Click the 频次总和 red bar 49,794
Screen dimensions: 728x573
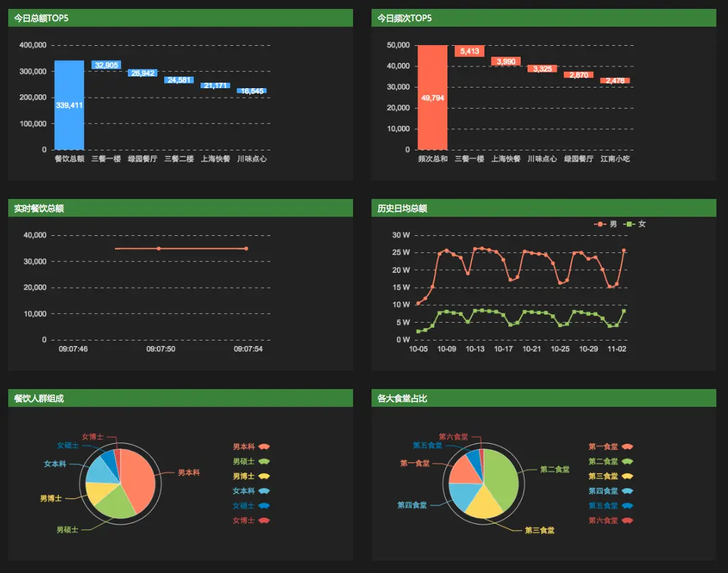432,97
